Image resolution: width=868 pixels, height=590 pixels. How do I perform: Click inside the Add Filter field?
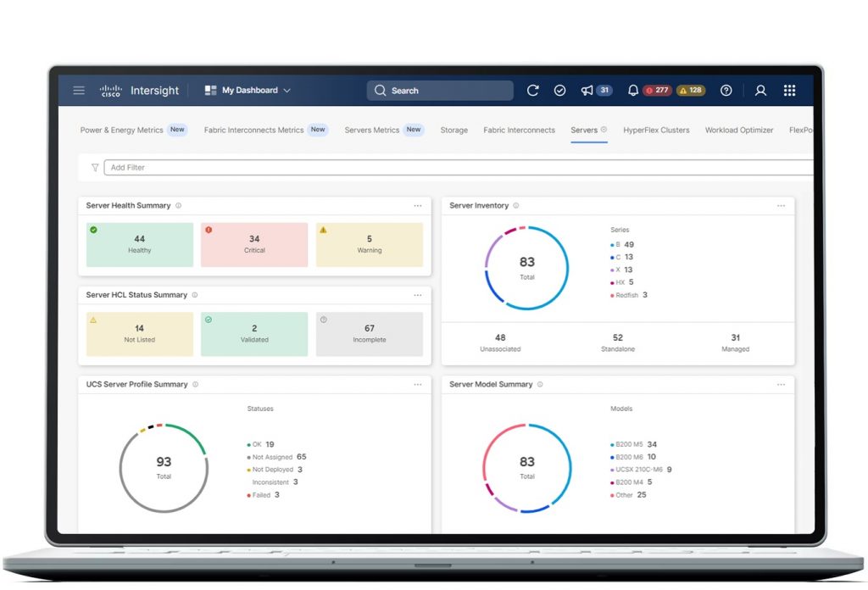pyautogui.click(x=458, y=168)
